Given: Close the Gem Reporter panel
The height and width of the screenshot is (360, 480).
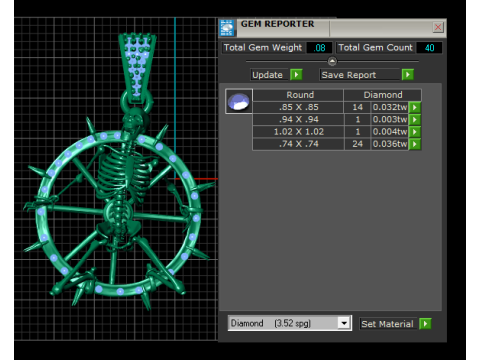Looking at the screenshot, I should (438, 27).
